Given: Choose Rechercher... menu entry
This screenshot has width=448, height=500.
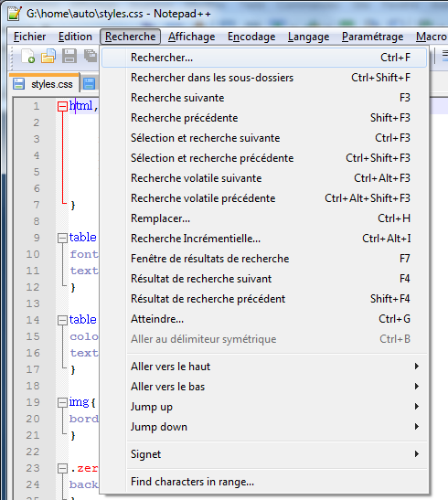Looking at the screenshot, I should 264,58.
